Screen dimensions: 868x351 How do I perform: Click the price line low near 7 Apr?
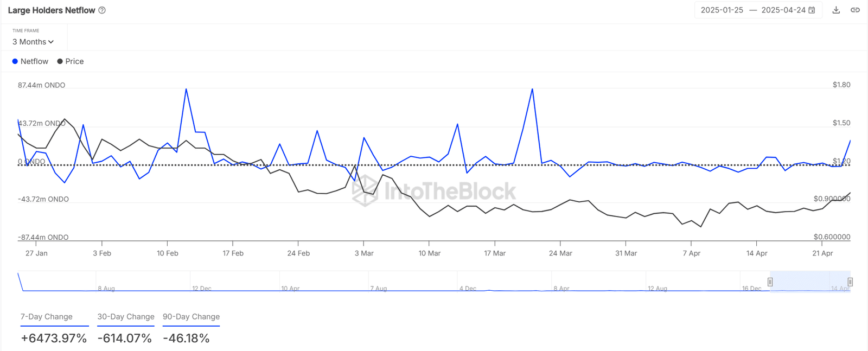tap(701, 226)
